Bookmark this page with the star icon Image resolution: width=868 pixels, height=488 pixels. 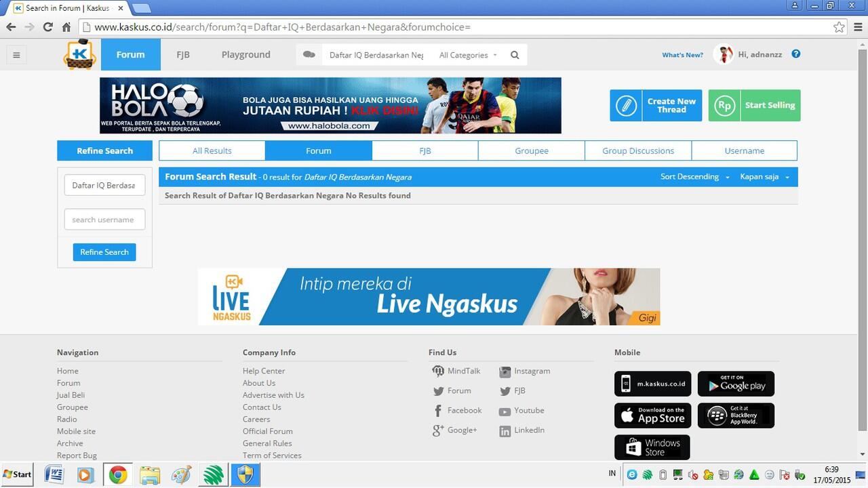[839, 27]
